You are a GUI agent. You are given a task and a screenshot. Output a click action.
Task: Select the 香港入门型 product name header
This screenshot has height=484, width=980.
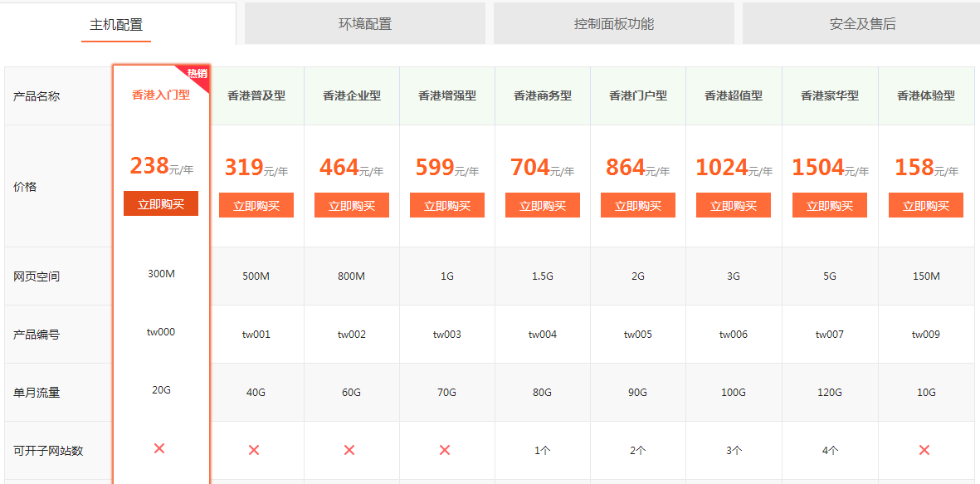pyautogui.click(x=161, y=95)
